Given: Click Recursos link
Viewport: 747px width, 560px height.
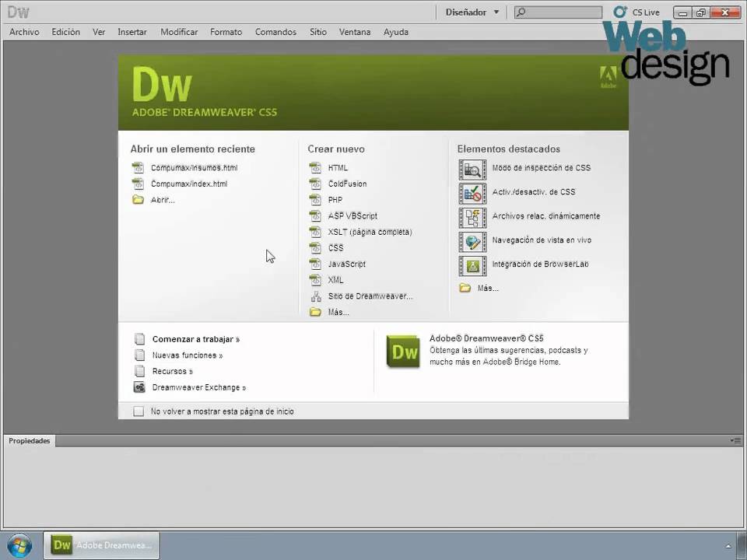Looking at the screenshot, I should pos(173,372).
